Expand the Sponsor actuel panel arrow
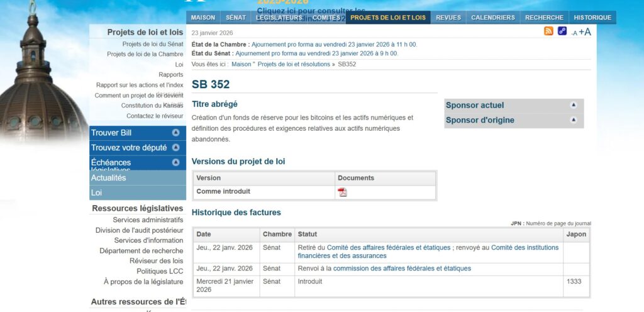Viewport: 644px width, 312px height. click(573, 105)
